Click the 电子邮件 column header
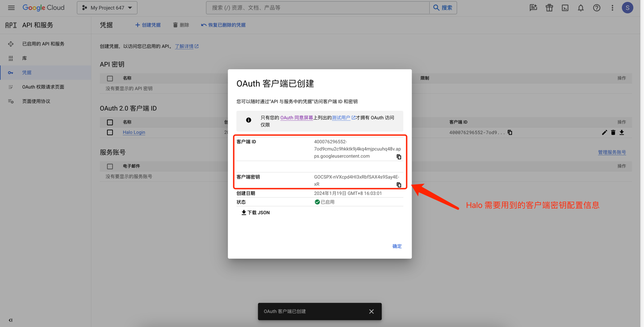 coord(131,166)
